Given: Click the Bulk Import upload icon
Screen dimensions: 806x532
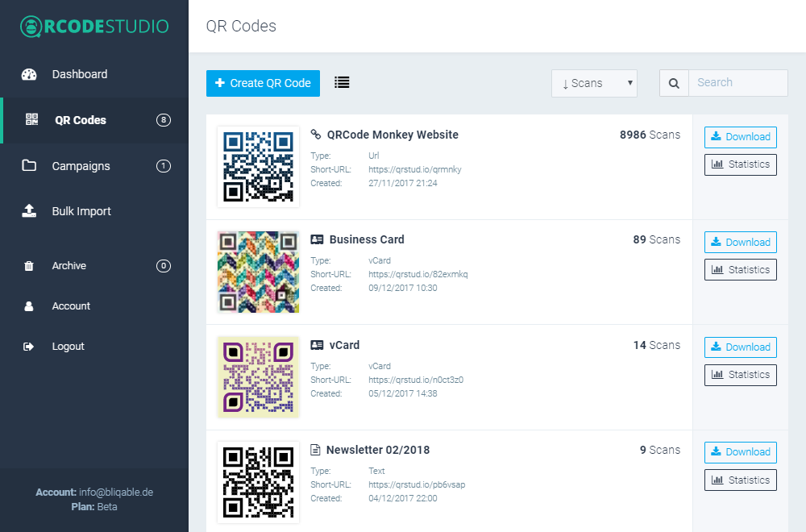Looking at the screenshot, I should click(29, 211).
